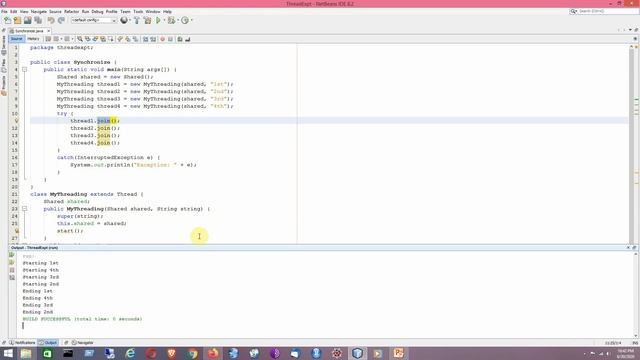640x360 pixels.
Task: Click the Stop icon in Output panel
Action: (x=12, y=270)
